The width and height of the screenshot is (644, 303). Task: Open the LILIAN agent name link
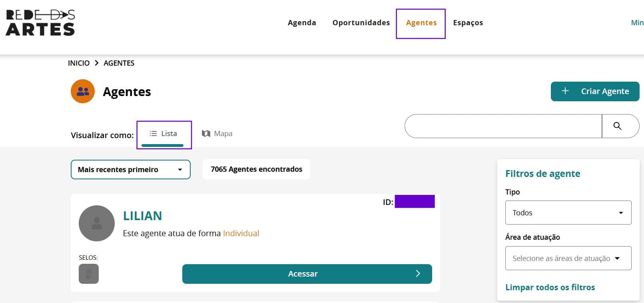point(142,216)
